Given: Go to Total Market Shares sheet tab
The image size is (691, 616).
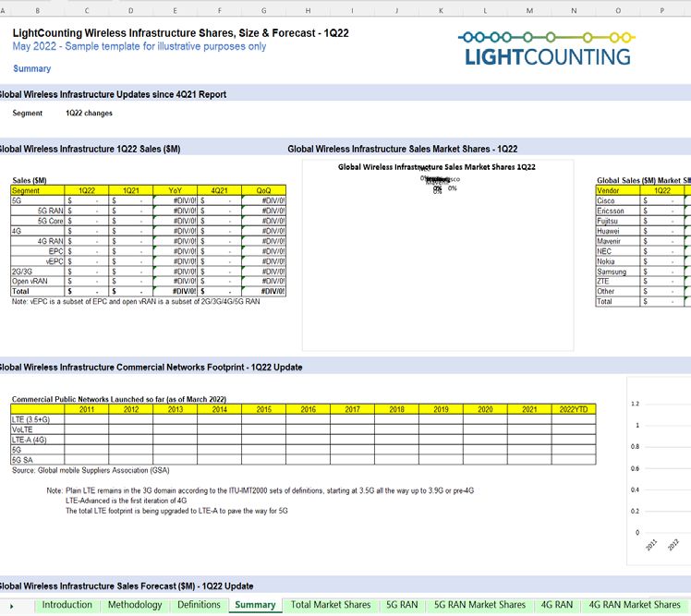Looking at the screenshot, I should [331, 605].
